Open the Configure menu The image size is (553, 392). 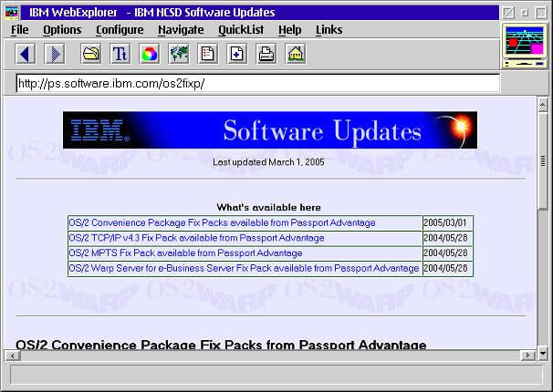(x=120, y=30)
